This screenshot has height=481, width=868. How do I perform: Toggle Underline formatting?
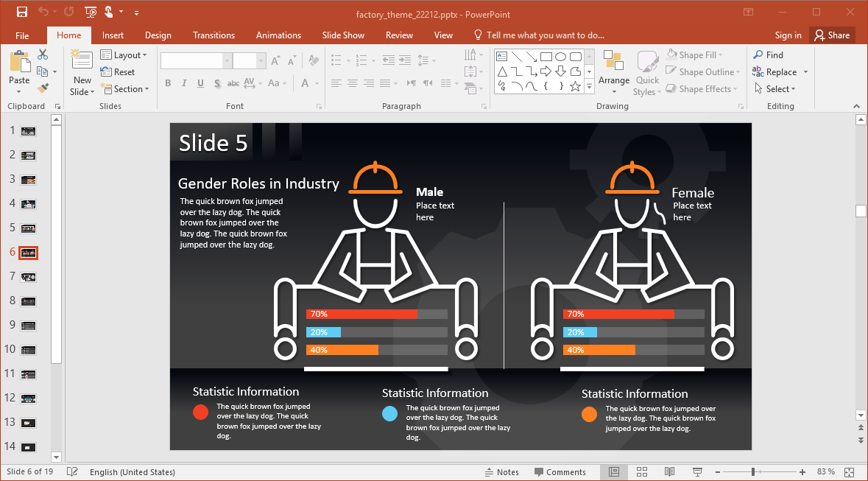[x=200, y=83]
